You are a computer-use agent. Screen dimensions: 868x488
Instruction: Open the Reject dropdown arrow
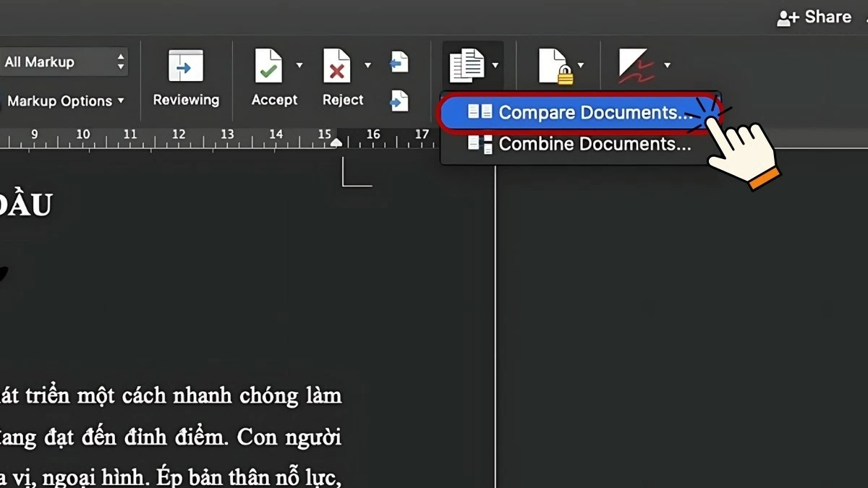coord(367,64)
